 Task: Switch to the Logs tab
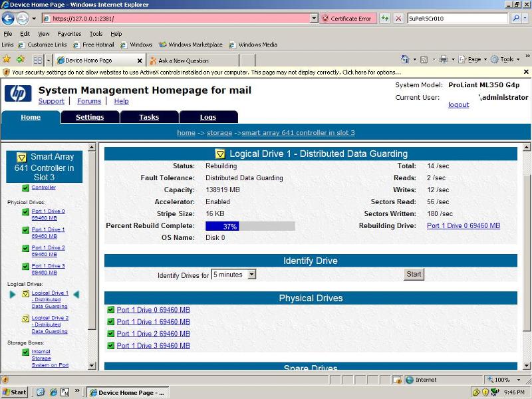208,117
